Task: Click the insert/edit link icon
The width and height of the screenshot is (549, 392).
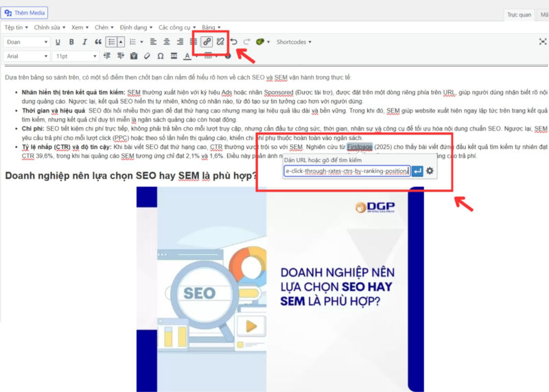Action: click(x=207, y=42)
